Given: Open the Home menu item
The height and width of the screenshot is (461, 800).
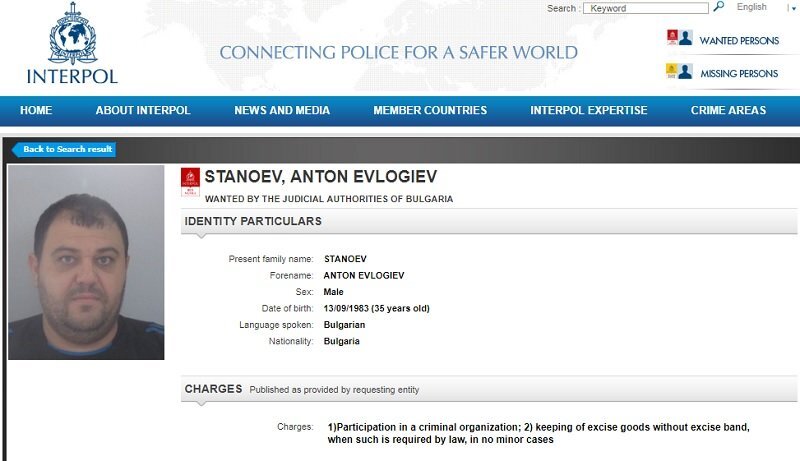Looking at the screenshot, I should click(36, 110).
